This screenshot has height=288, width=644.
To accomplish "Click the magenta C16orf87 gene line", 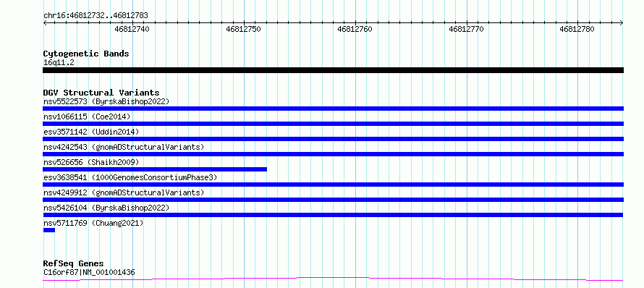I will pyautogui.click(x=333, y=279).
